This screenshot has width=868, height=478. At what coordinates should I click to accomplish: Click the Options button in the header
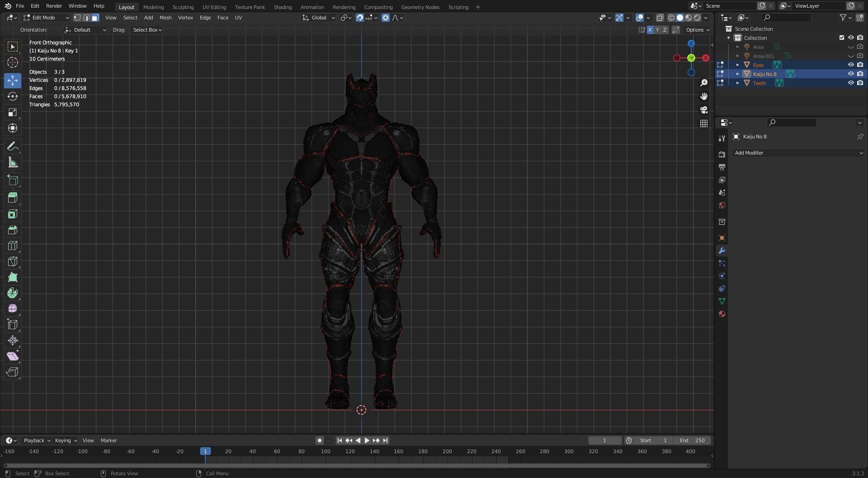[697, 30]
